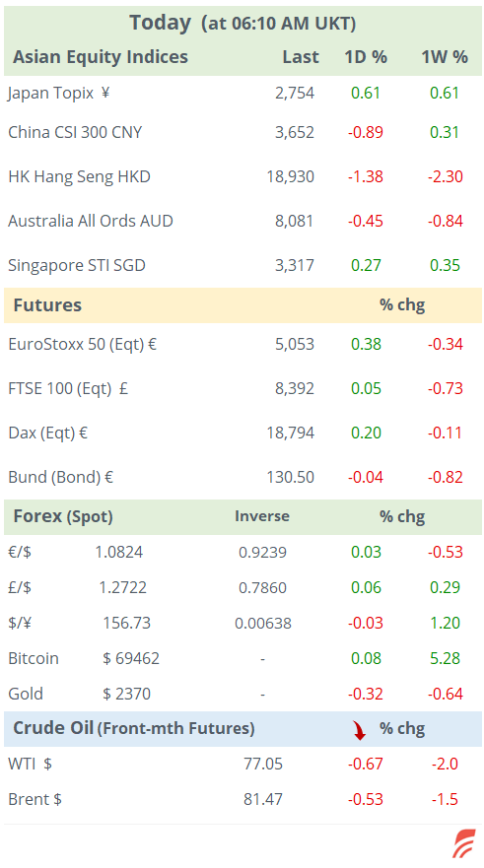This screenshot has height=868, width=484.
Task: Click the £/$ spot rate 1.2722
Action: (x=123, y=587)
